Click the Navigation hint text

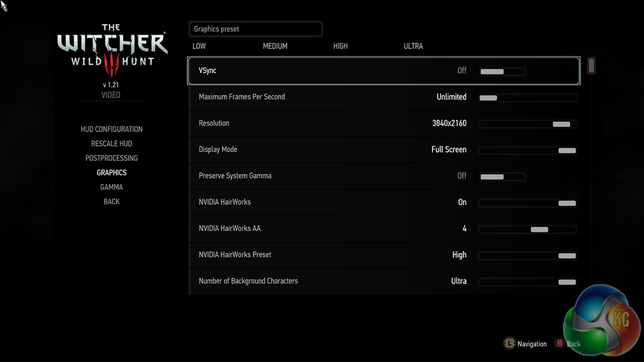tap(532, 344)
